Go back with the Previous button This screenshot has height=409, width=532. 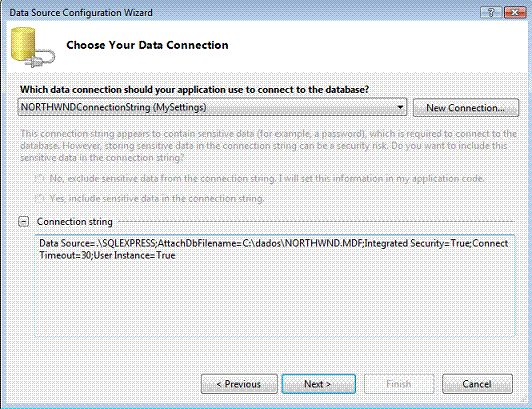239,384
